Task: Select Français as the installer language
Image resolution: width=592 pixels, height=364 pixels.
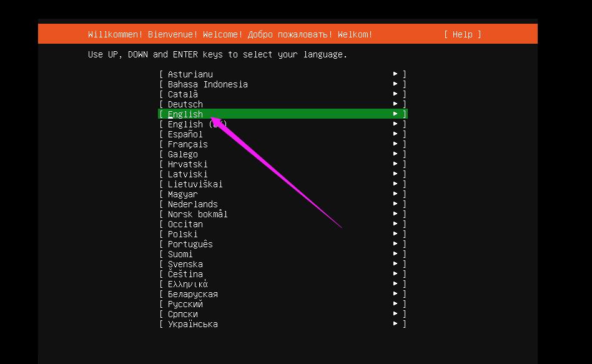Action: 188,144
